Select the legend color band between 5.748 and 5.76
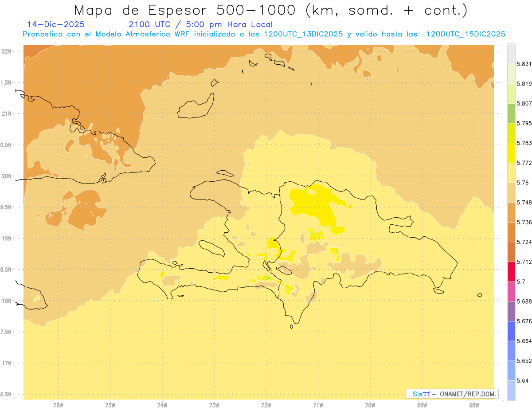532x411 pixels. coord(511,192)
